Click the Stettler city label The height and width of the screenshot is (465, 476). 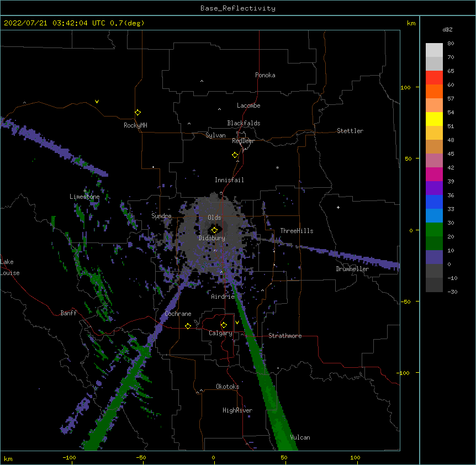point(350,131)
